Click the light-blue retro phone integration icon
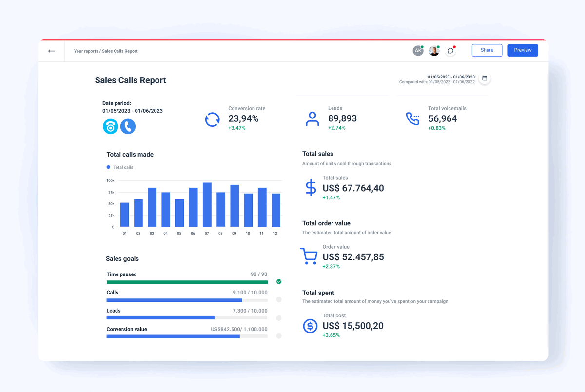Viewport: 585px width, 392px height. [x=110, y=126]
